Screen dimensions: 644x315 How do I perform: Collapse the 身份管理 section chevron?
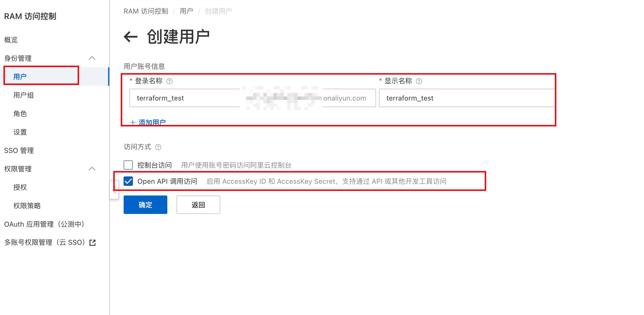tap(92, 58)
